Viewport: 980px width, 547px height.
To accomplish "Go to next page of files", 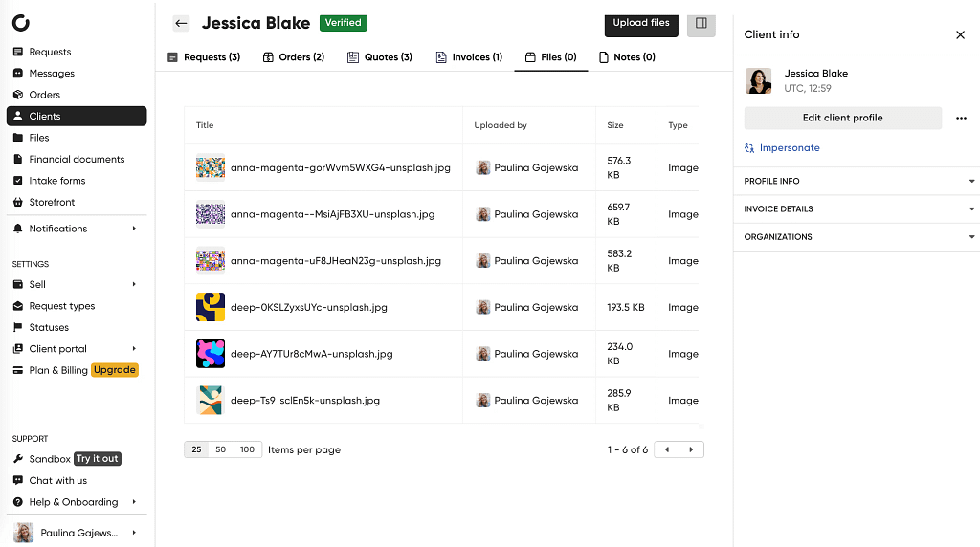I will 691,449.
